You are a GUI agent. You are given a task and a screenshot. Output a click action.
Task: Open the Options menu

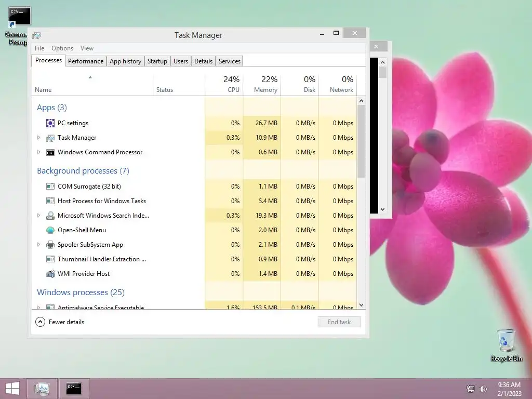pyautogui.click(x=62, y=48)
